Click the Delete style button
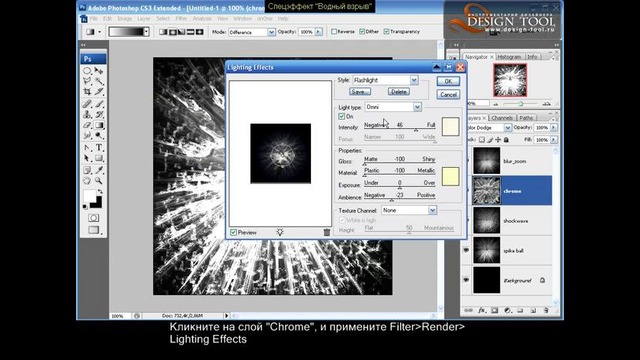The height and width of the screenshot is (360, 640). click(x=398, y=92)
